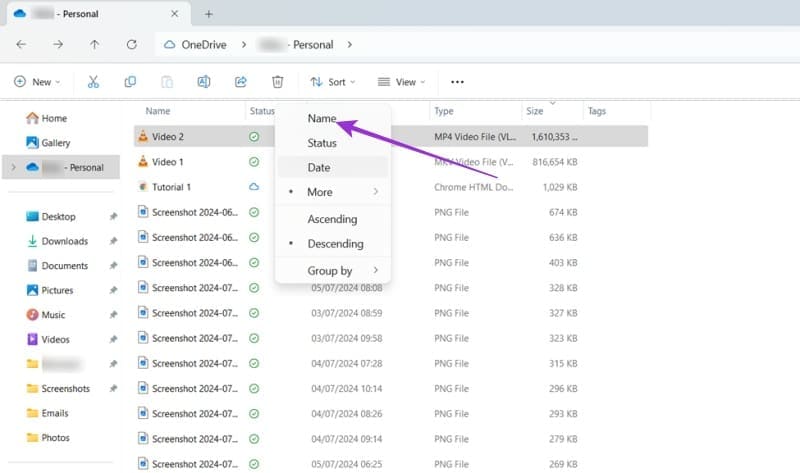Image resolution: width=800 pixels, height=473 pixels.
Task: Open the View dropdown
Action: (402, 82)
